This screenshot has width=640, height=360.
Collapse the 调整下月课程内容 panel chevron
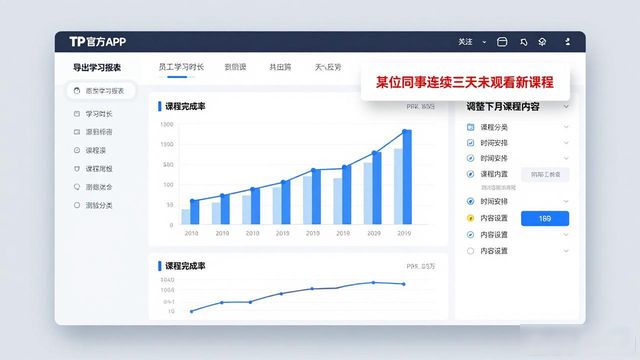(566, 107)
